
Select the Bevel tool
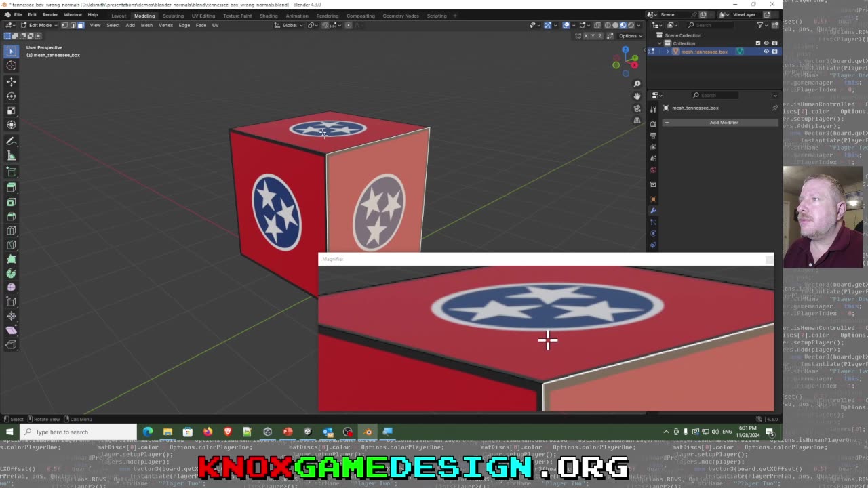coord(12,216)
